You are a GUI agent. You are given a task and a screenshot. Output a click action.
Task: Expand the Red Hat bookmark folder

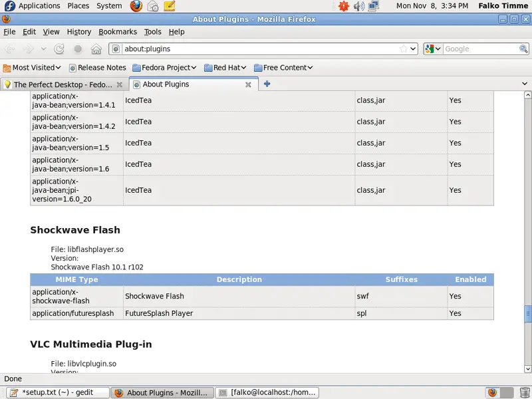point(225,68)
